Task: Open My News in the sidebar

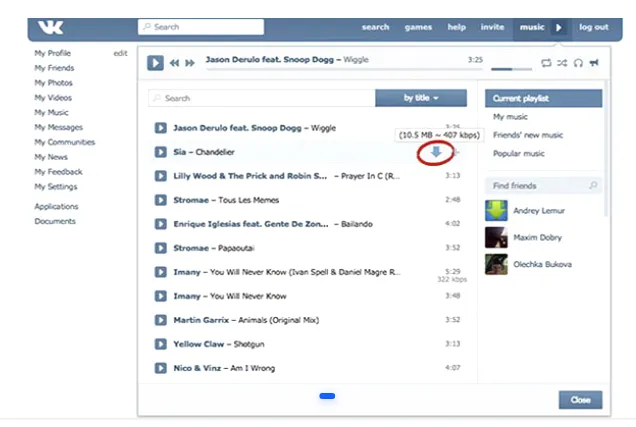Action: (51, 157)
